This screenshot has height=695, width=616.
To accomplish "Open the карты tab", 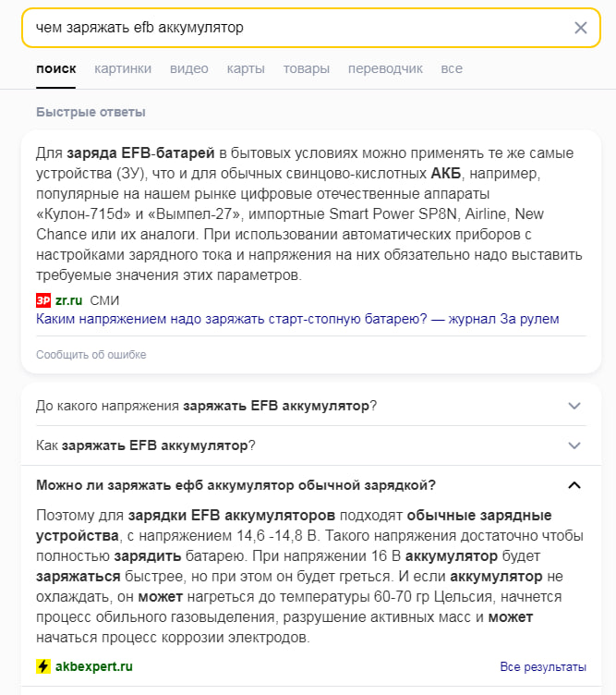I will (x=246, y=68).
